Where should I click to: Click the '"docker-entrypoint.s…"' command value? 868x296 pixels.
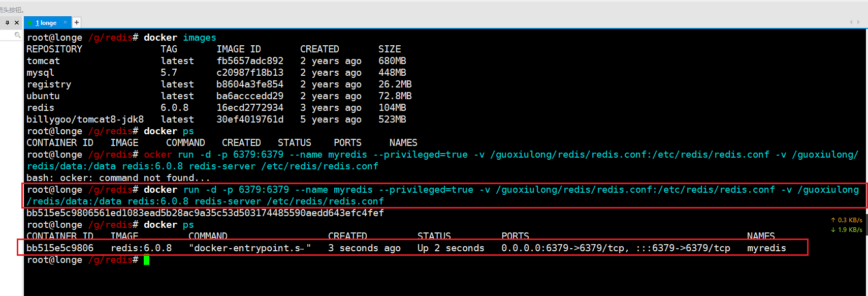point(250,248)
